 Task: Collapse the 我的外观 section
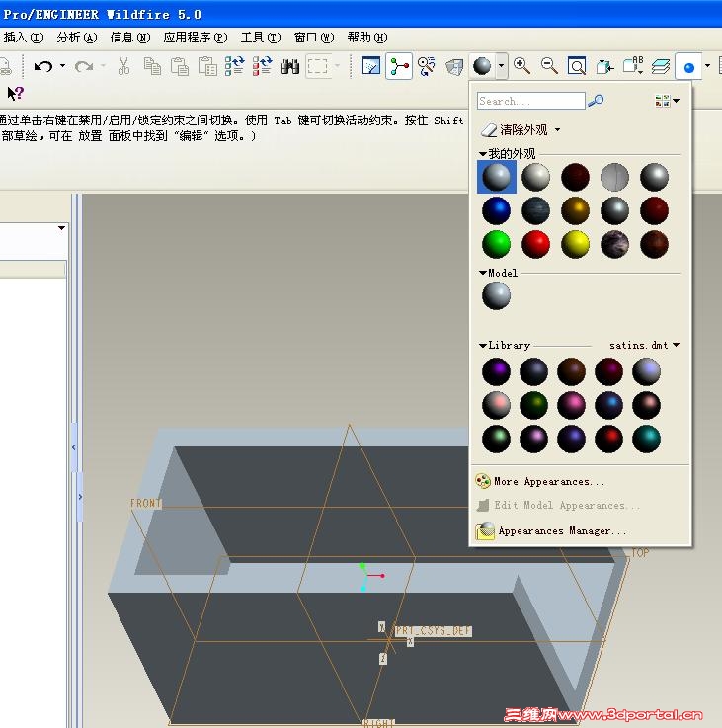482,154
